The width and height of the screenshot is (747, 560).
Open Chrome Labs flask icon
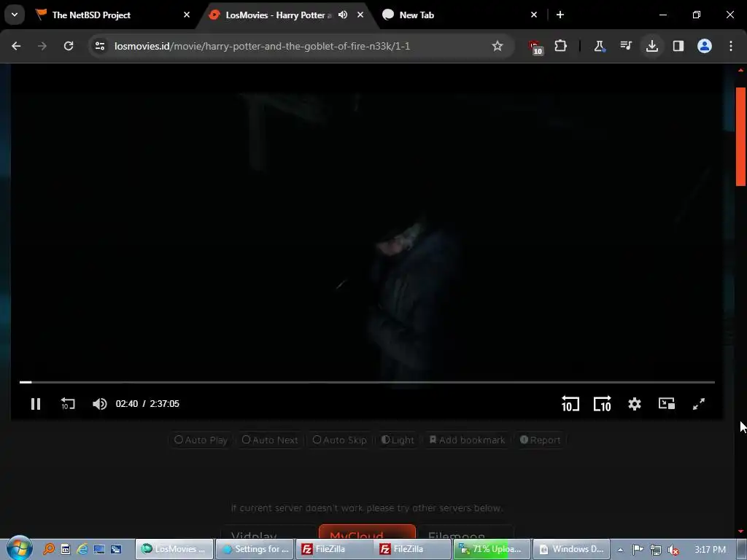(x=600, y=46)
